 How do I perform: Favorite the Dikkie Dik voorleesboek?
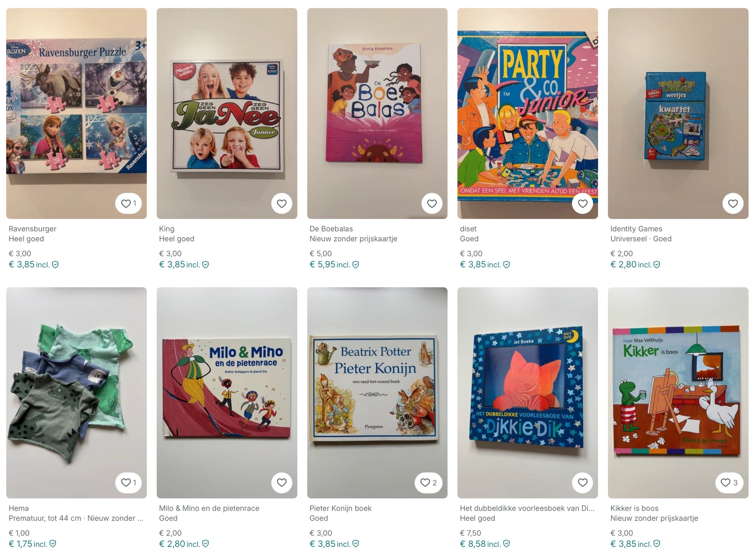tap(582, 483)
